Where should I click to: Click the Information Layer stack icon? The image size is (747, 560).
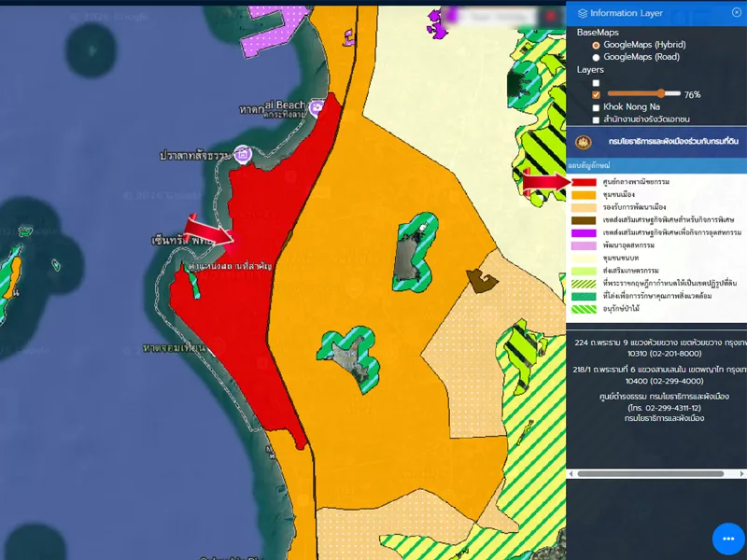(583, 13)
